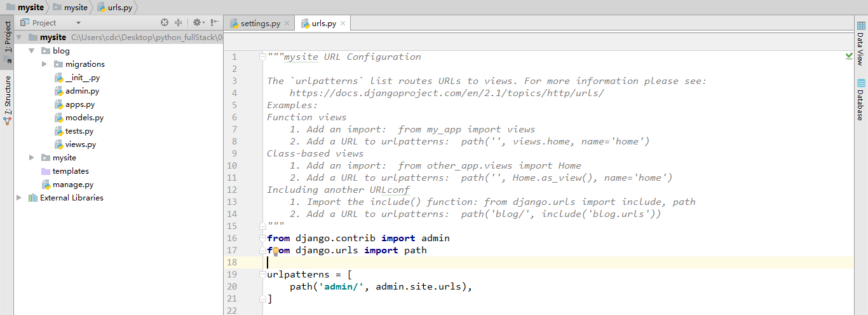Open the Project view dropdown

56,23
